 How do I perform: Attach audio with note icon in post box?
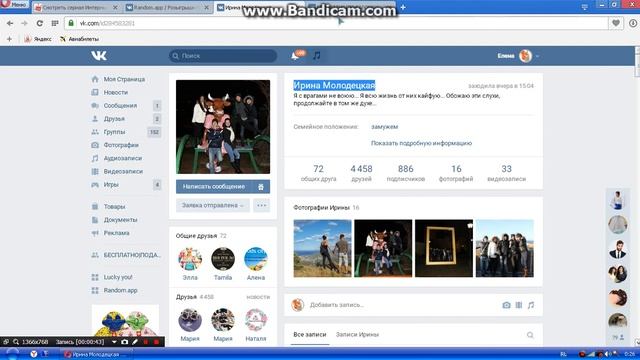coord(531,305)
